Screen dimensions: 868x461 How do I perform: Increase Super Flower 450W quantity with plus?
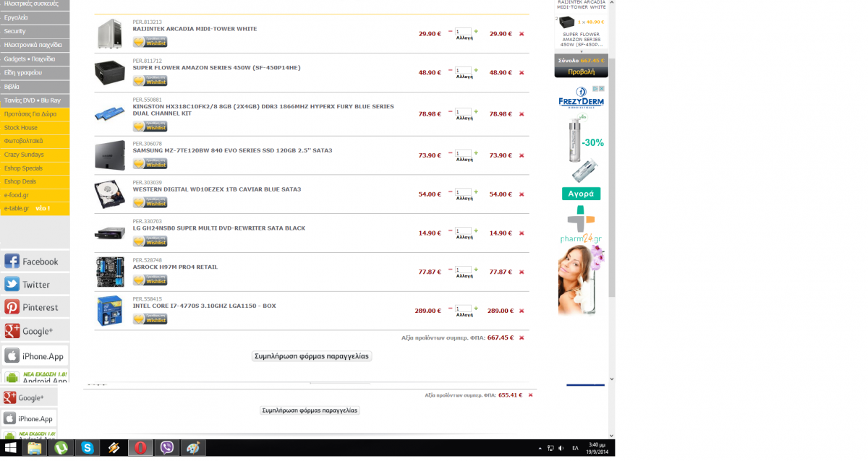tap(476, 70)
